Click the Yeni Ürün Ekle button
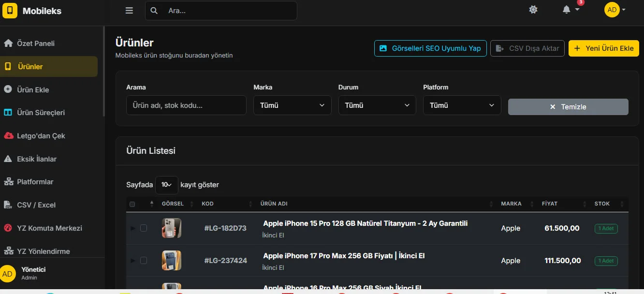644x294 pixels. (604, 48)
